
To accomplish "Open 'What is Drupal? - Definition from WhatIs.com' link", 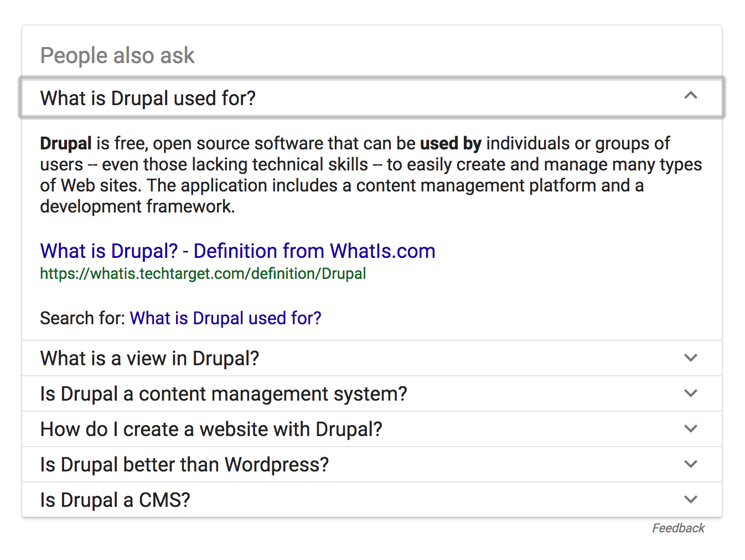I will point(237,251).
